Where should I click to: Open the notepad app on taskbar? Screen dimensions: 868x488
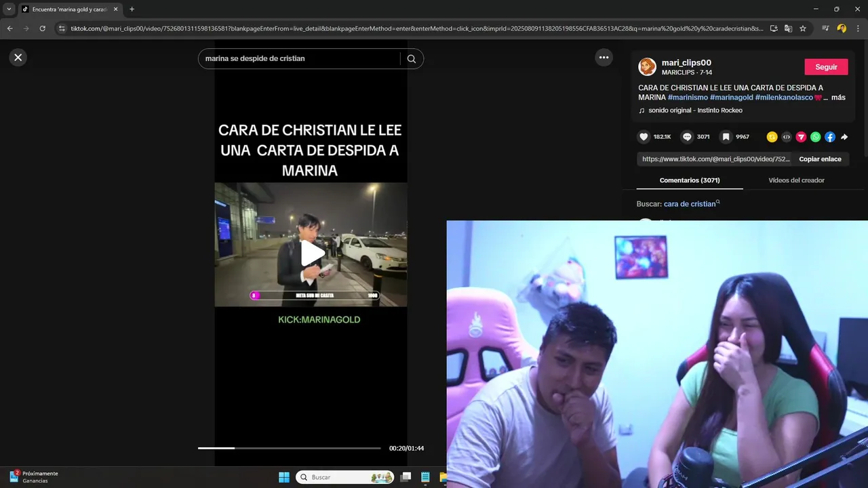click(425, 477)
